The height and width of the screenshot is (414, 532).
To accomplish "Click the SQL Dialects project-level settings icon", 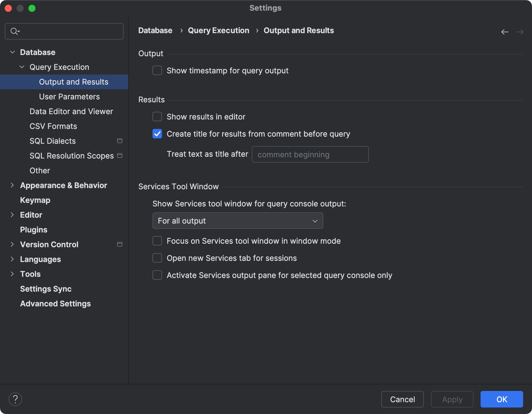I will click(x=120, y=141).
